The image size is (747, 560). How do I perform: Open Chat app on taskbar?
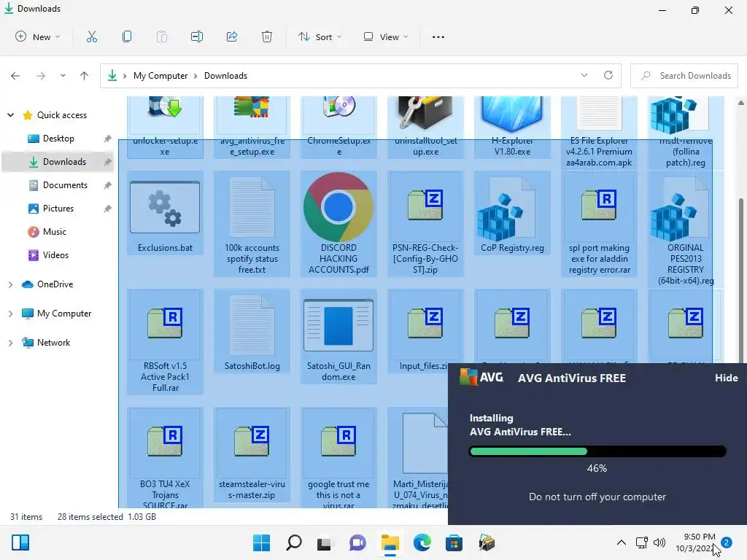coord(357,542)
